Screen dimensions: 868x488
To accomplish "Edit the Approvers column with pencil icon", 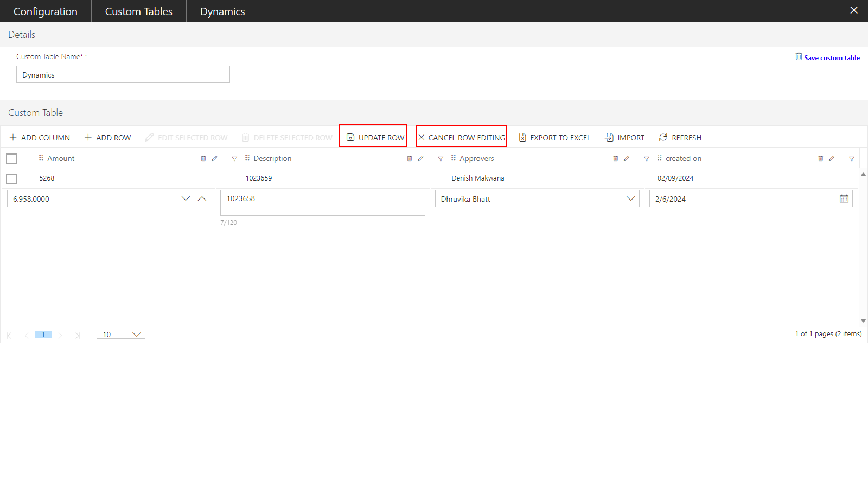I will click(627, 158).
